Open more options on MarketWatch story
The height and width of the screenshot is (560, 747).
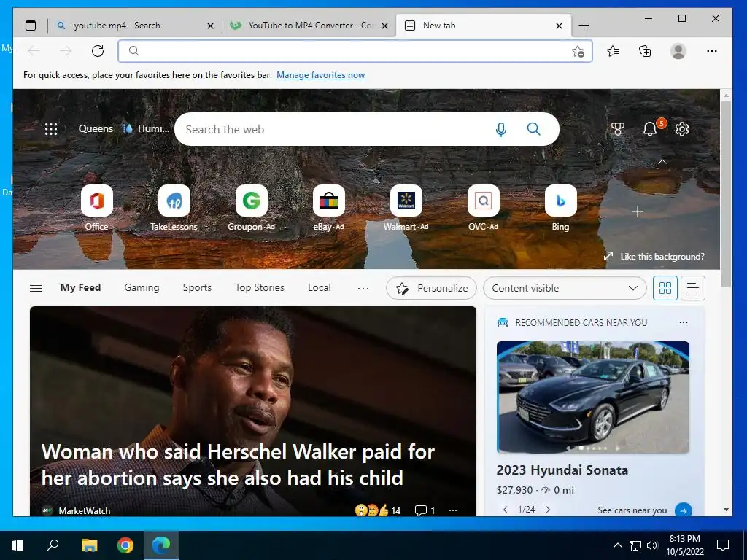pyautogui.click(x=453, y=510)
